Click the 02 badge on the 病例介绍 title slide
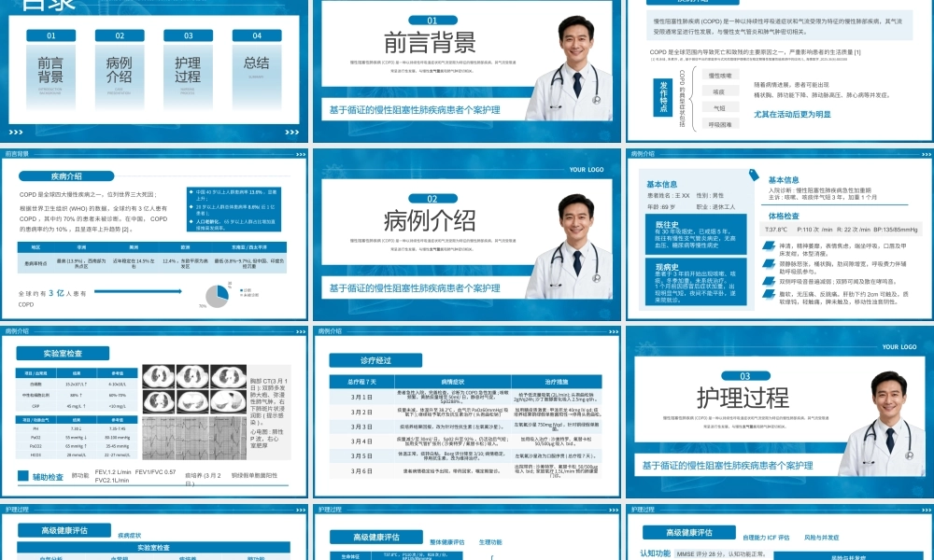 coord(432,199)
